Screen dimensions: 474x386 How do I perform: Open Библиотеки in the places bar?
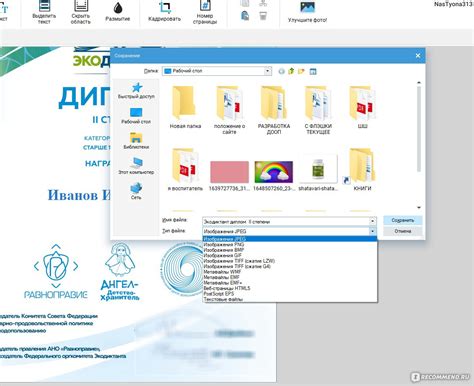[x=136, y=141]
